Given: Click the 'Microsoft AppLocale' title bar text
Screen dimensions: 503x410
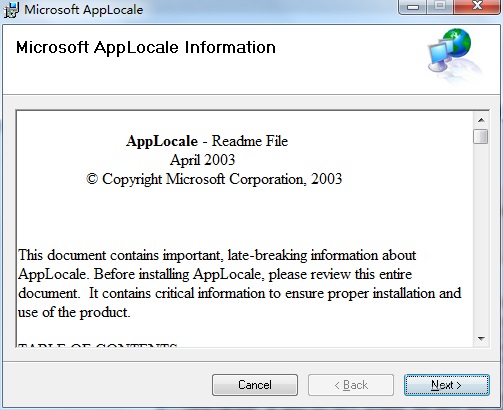Looking at the screenshot, I should tap(84, 10).
